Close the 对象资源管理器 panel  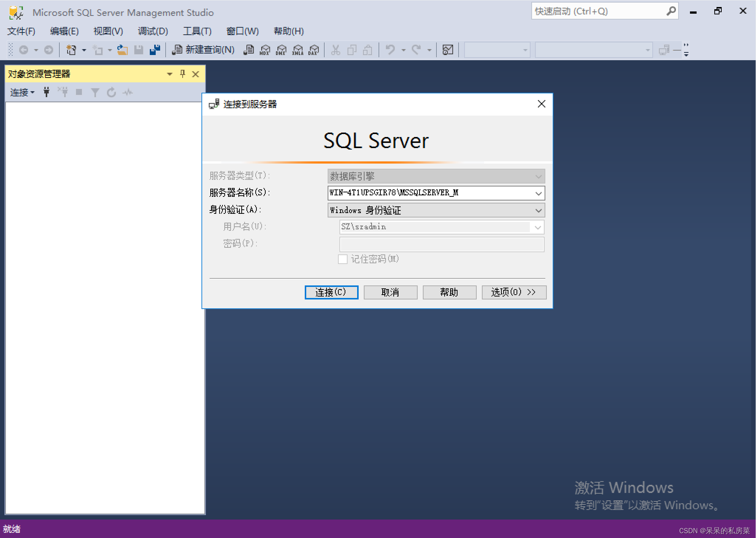196,74
